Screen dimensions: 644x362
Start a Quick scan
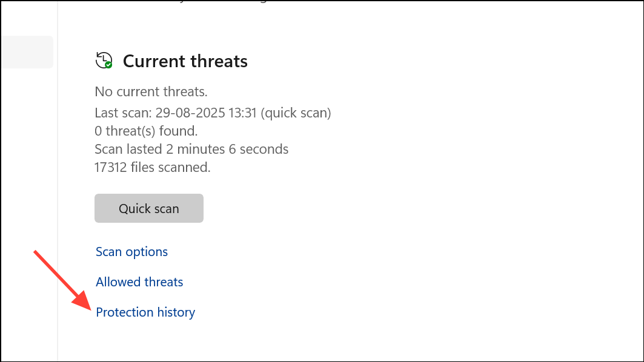tap(148, 208)
